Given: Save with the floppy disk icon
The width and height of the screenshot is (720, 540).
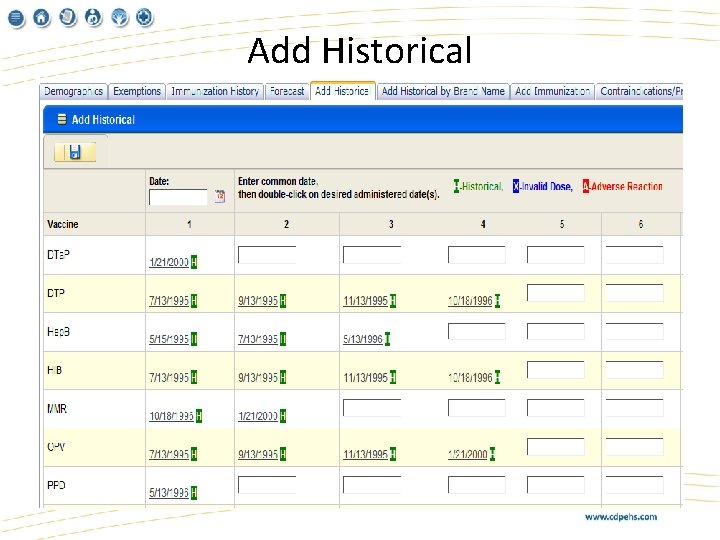Looking at the screenshot, I should [75, 152].
